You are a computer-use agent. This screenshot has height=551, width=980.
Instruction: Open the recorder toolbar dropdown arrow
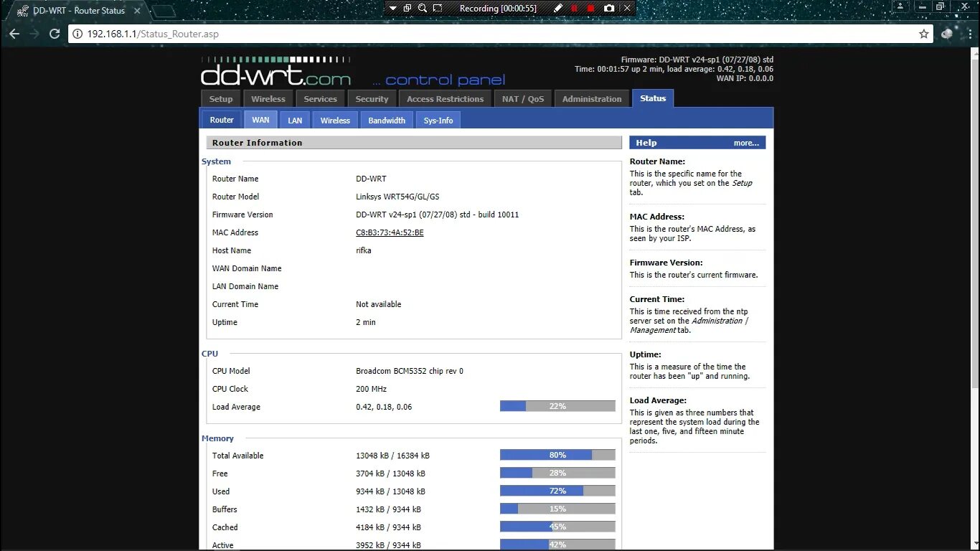(x=392, y=8)
